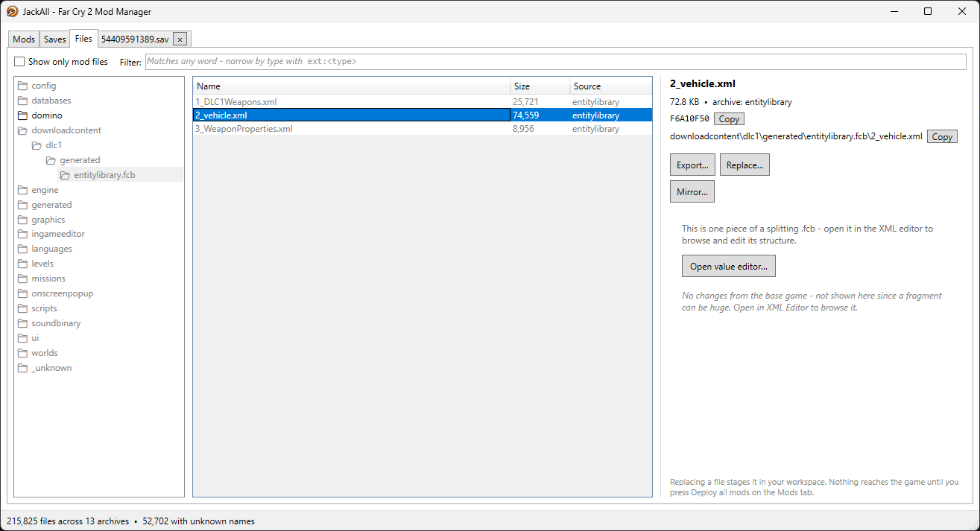Click the folder icon beside generated under dlc1
Image resolution: width=980 pixels, height=531 pixels.
[x=51, y=160]
